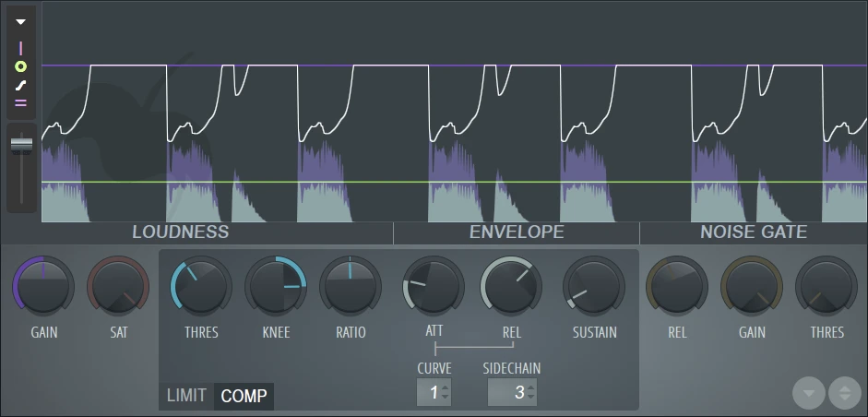
Task: Switch to the LIMIT tab
Action: click(186, 397)
